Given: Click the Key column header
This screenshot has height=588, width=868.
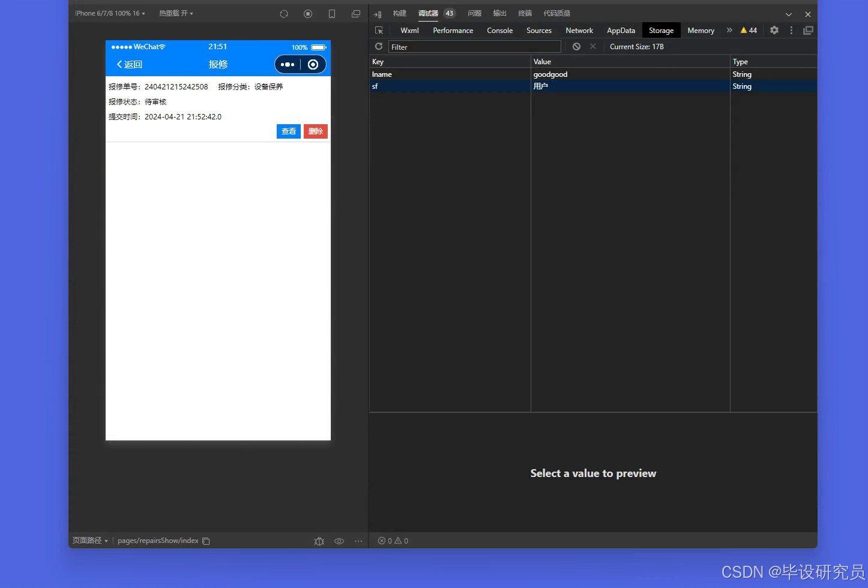Looking at the screenshot, I should point(450,62).
